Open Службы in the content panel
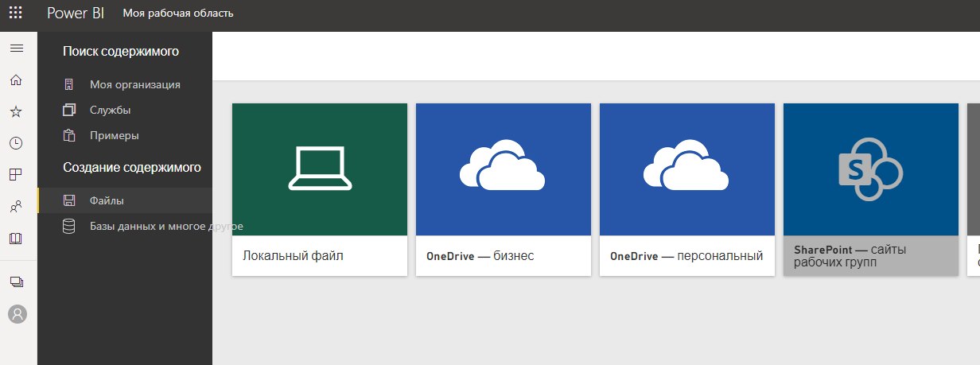Image resolution: width=980 pixels, height=365 pixels. coord(110,110)
